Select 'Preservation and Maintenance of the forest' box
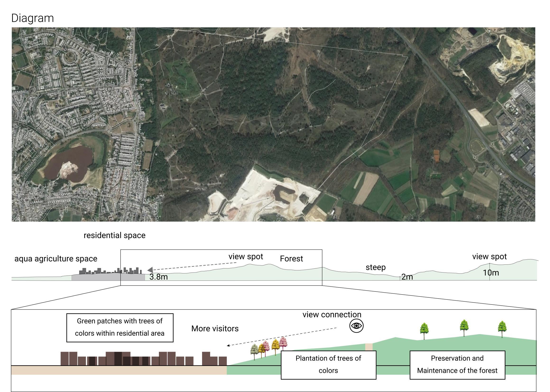Image resolution: width=550 pixels, height=392 pixels. (457, 365)
